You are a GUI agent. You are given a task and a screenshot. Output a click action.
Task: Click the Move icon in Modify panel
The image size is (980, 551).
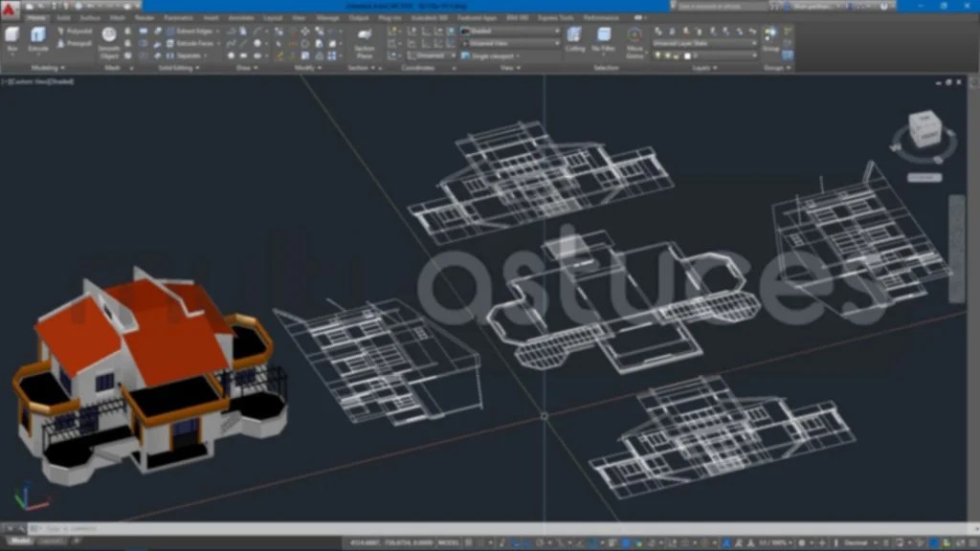coord(305,31)
